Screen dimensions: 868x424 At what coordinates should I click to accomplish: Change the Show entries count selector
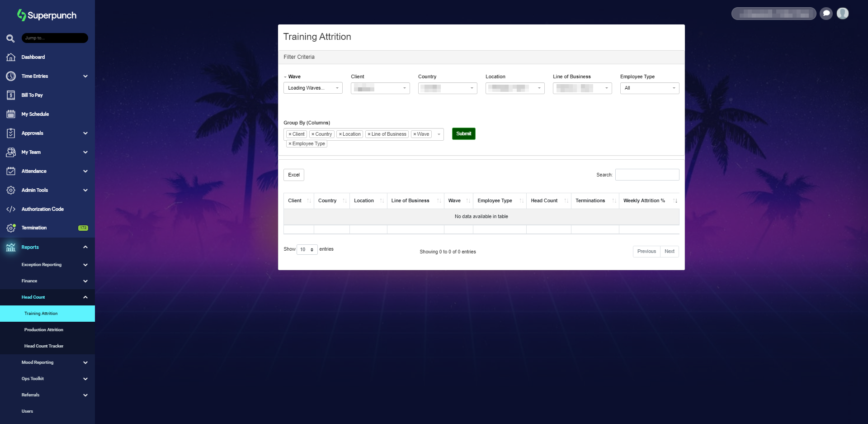point(307,250)
